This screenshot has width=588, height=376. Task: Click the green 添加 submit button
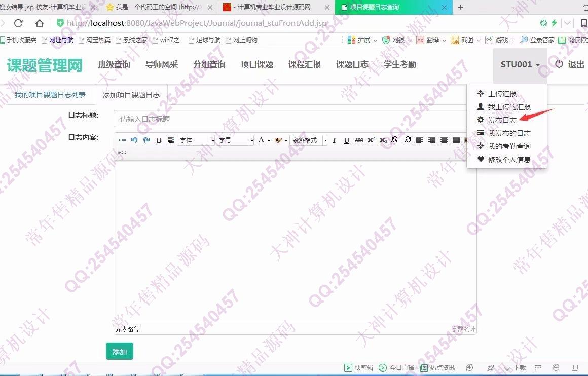tap(120, 351)
